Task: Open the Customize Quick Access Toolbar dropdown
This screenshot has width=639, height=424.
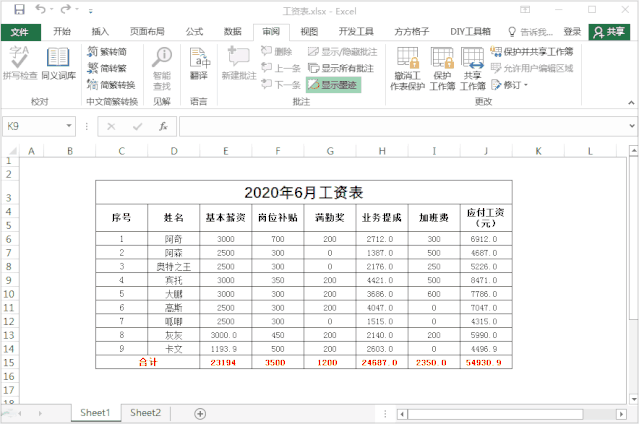Action: pos(90,11)
